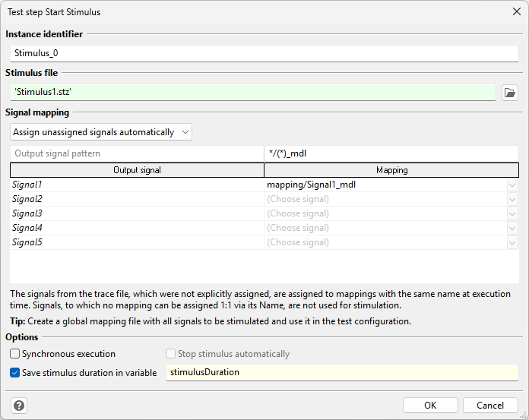Click (Choose signal) in the Signal2 row

[385, 199]
